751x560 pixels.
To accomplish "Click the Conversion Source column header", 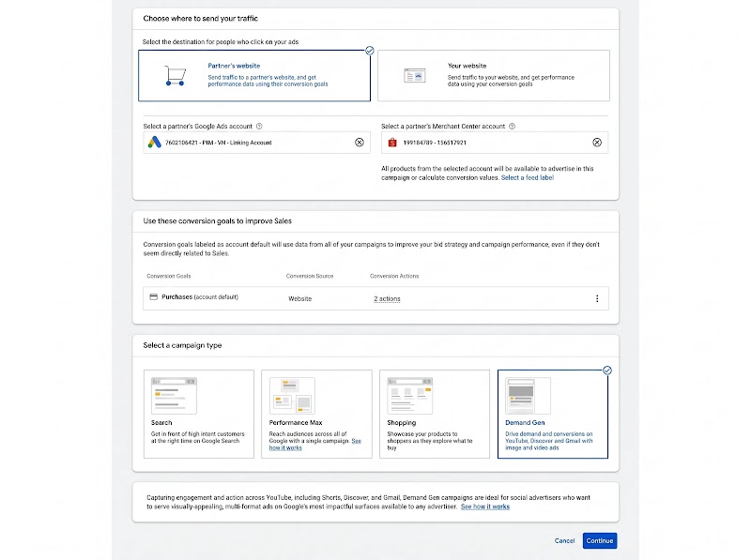I will point(310,276).
